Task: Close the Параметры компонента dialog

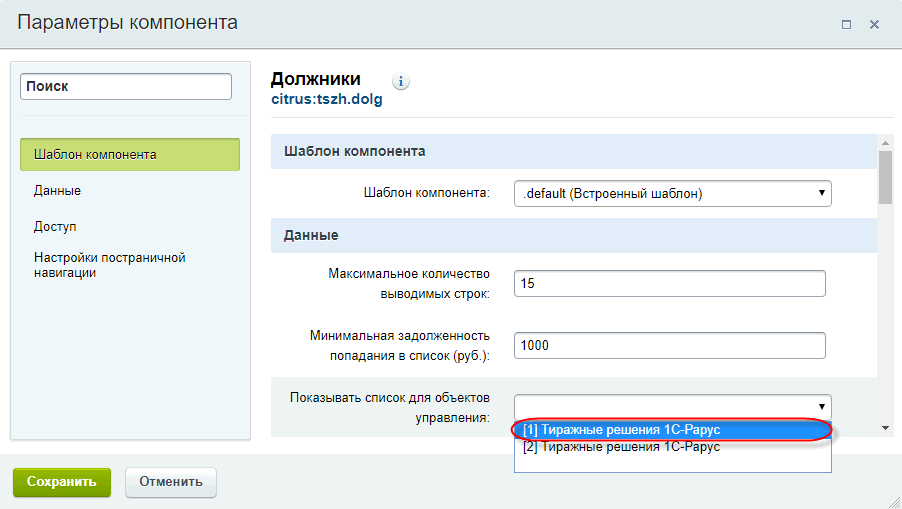Action: [874, 24]
